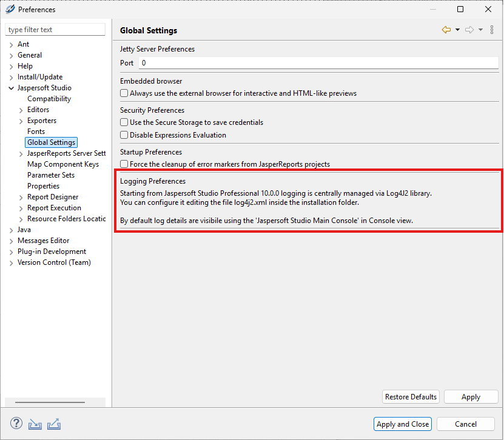Expand the Messages Editor node
The image size is (504, 440).
[x=12, y=241]
